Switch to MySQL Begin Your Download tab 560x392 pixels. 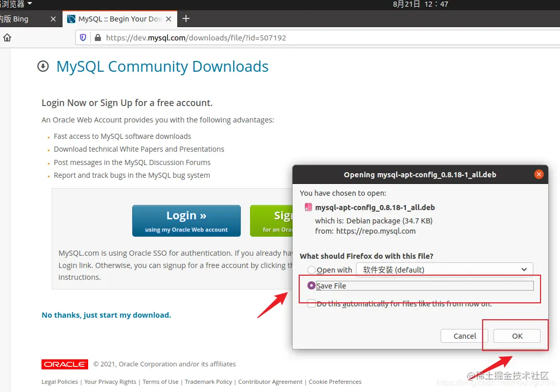click(120, 19)
